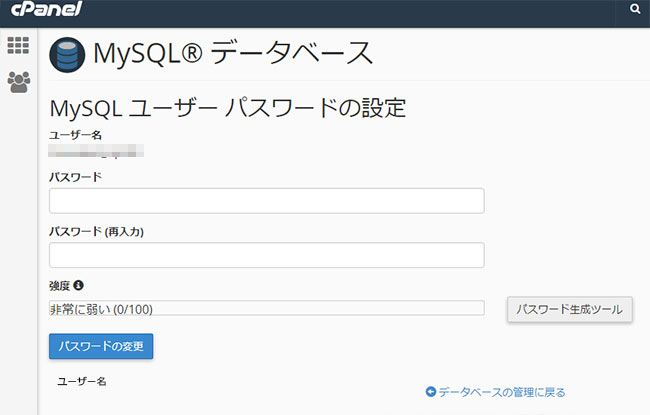The width and height of the screenshot is (650, 415).
Task: Click the back arrow icon before データベースの管理に戻る
Action: pyautogui.click(x=431, y=392)
